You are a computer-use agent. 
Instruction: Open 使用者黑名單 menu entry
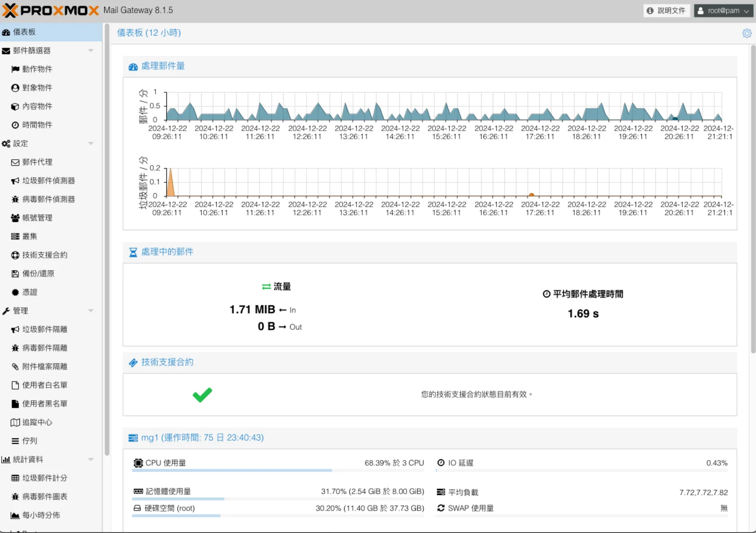pos(51,404)
